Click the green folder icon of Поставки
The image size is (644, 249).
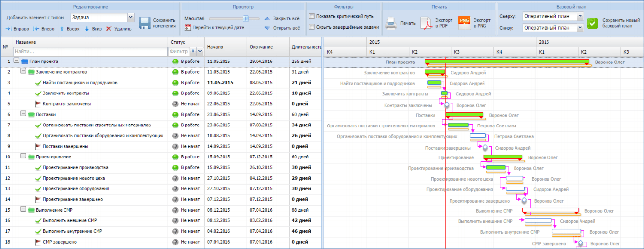coord(32,114)
